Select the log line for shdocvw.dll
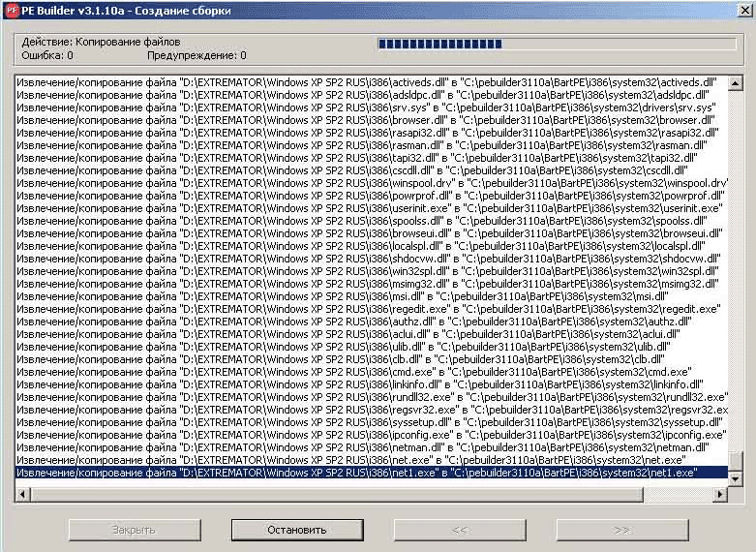 point(372,259)
